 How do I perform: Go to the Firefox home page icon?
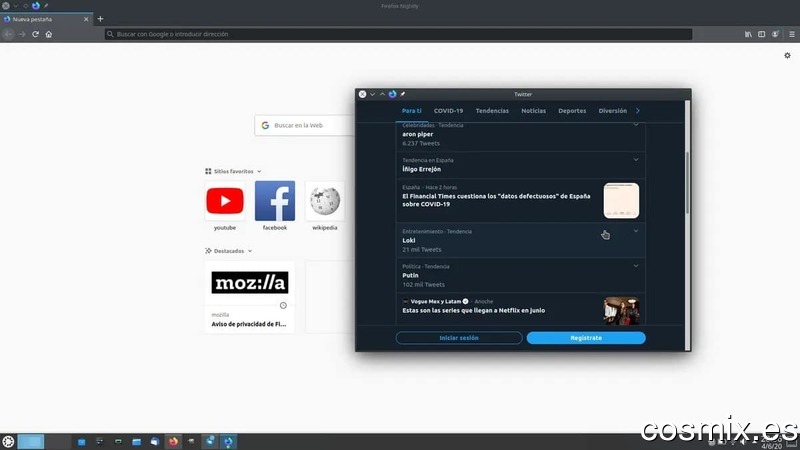(x=48, y=34)
